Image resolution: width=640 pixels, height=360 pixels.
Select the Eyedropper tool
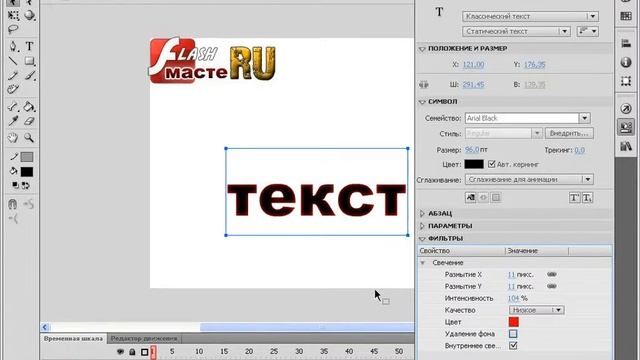click(x=13, y=121)
